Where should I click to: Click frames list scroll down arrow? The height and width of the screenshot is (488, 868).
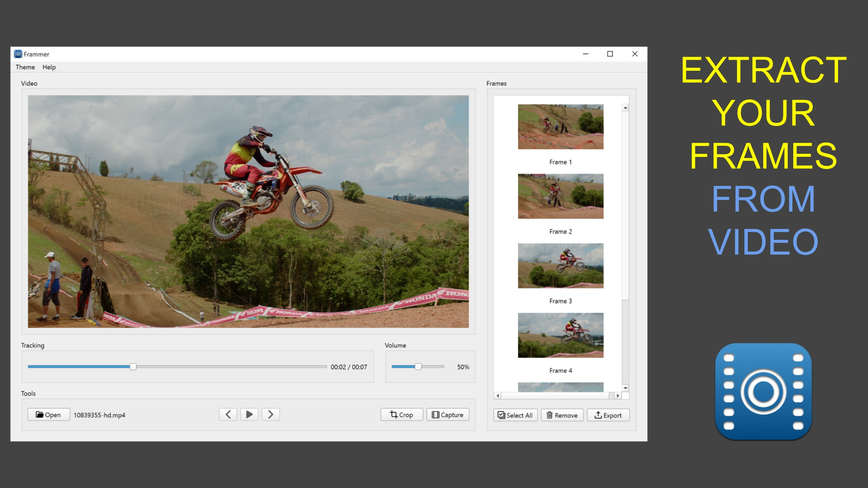(626, 388)
